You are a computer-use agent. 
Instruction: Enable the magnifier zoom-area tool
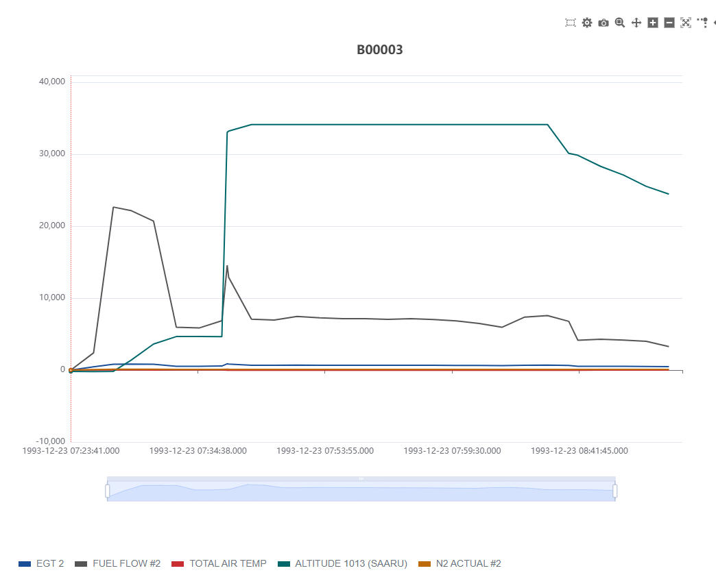coord(620,23)
